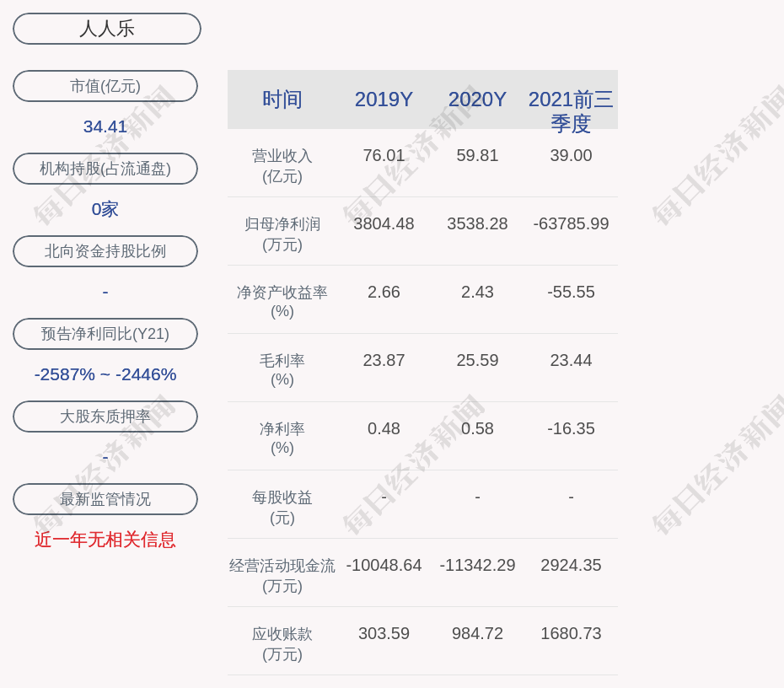Select the 预告净利同比(Y21) pill
Screen dimensions: 784x688
tap(105, 334)
